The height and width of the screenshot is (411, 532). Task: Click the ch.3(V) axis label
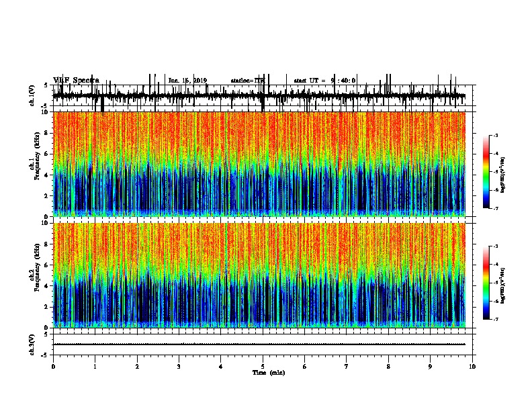(x=32, y=345)
